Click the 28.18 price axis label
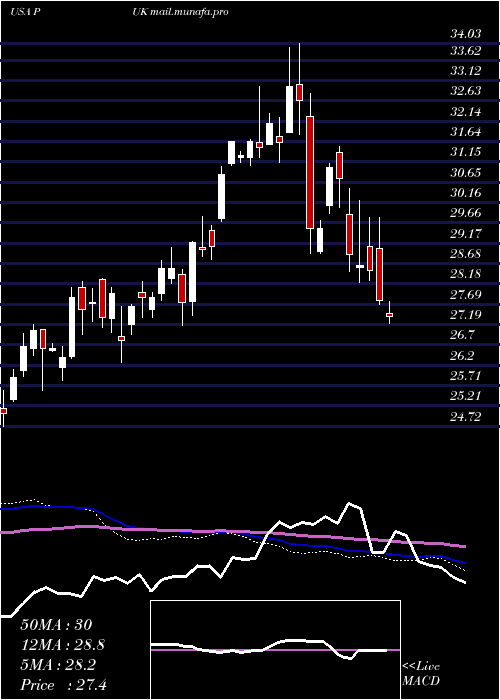Viewport: 500px width, 700px height. (x=465, y=274)
